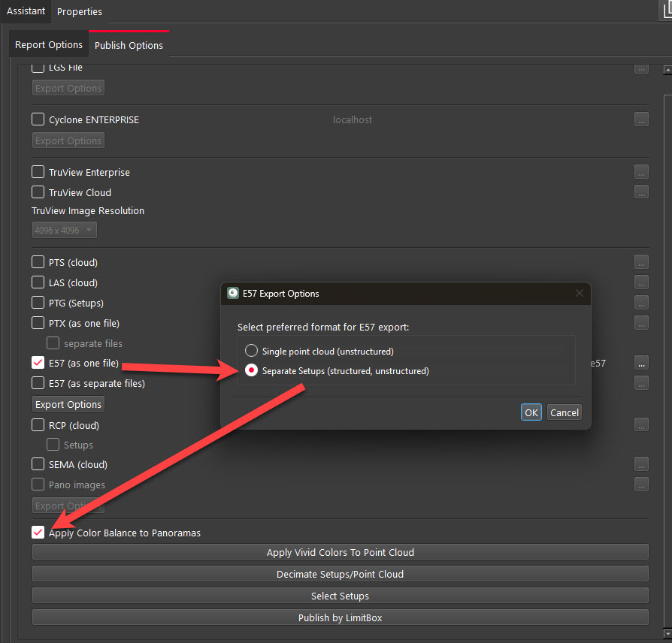Click the browse icon beside Cyclone ENTERPRISE
672x643 pixels.
coord(640,119)
